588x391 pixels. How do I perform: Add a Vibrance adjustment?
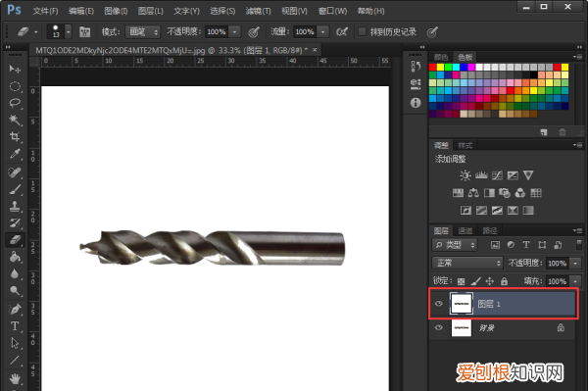(528, 175)
